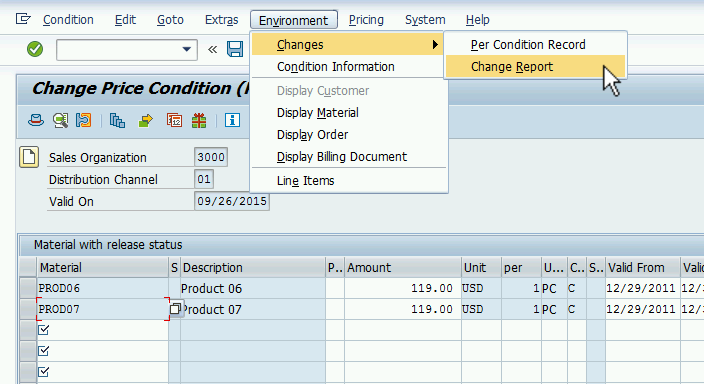Select the row selector for PROD06
Screen dimensions: 704x384
point(28,288)
